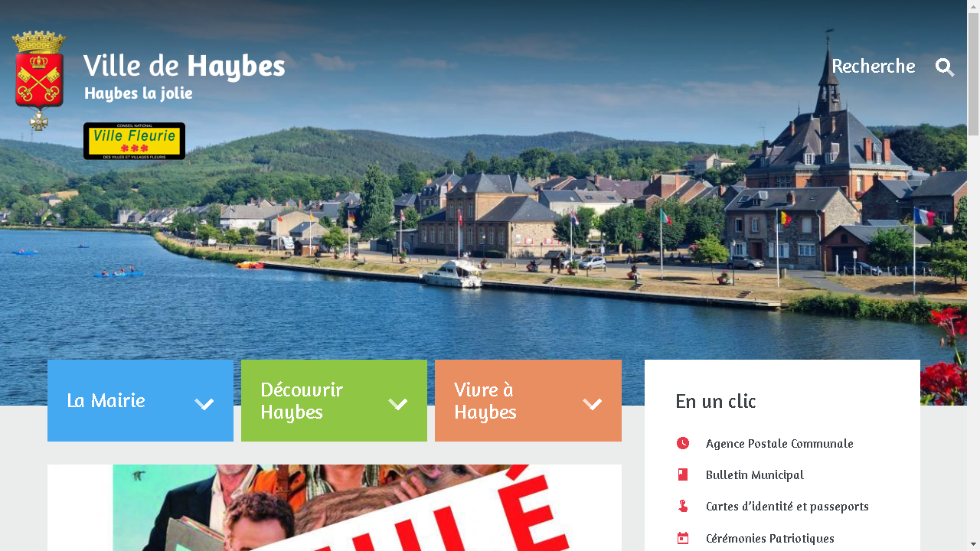Screen dimensions: 980x551
Task: Open Cartes d'identité et passeports link
Action: click(787, 507)
